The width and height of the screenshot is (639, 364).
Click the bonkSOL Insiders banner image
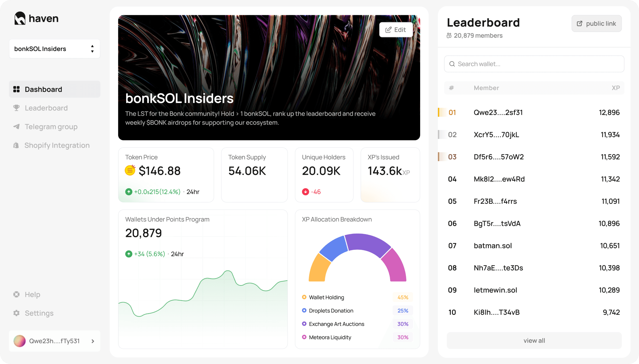(x=269, y=78)
